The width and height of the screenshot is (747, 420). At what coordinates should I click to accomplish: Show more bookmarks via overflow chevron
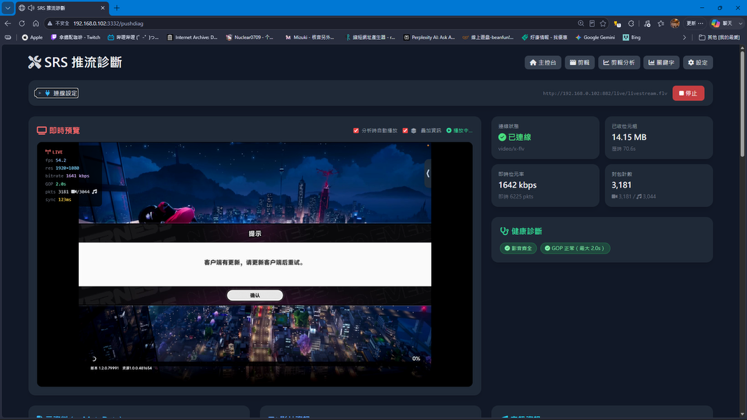tap(684, 37)
